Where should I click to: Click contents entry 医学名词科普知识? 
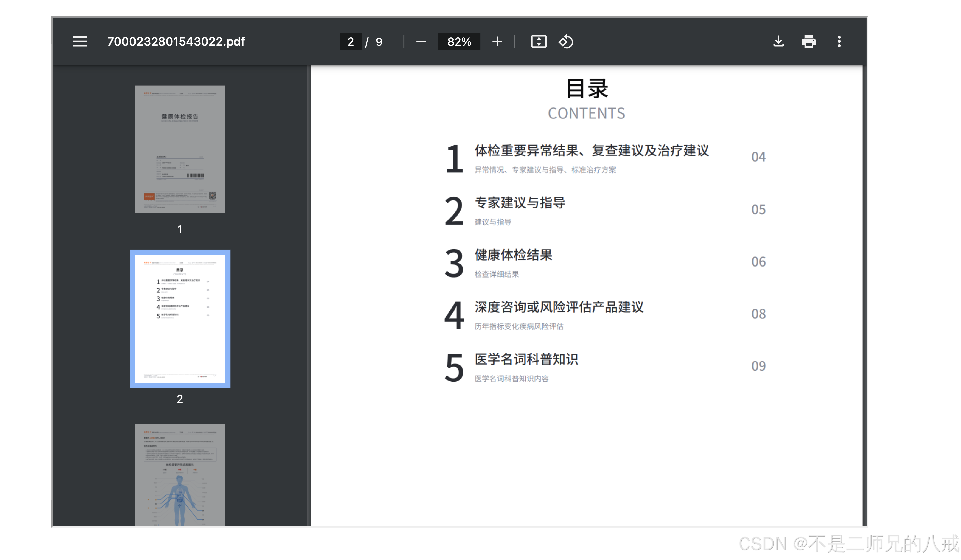click(526, 359)
